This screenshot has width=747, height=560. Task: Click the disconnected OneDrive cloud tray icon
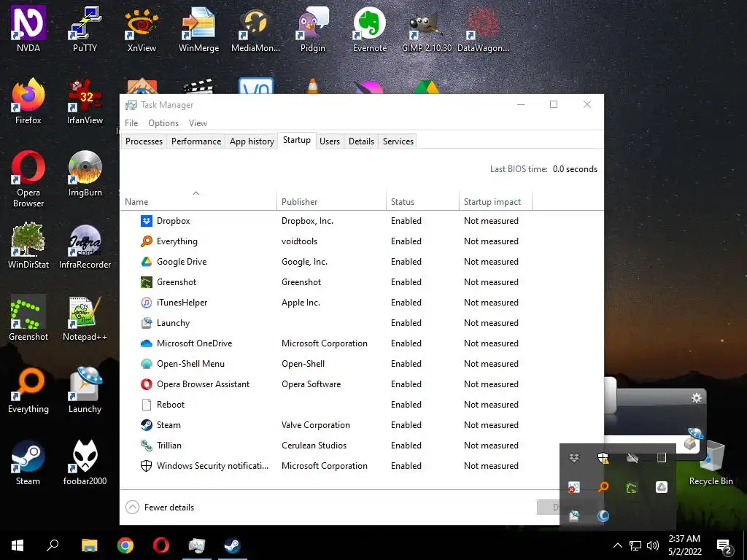632,458
